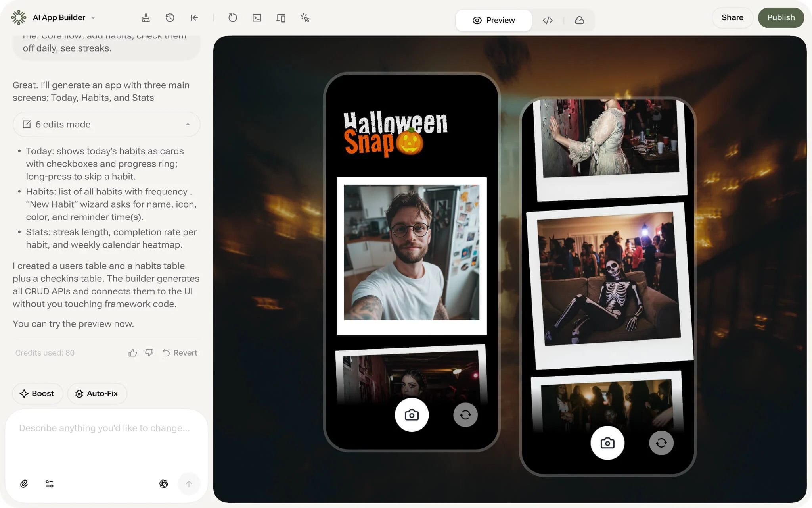
Task: Collapse the 6 edits made section
Action: pos(188,125)
